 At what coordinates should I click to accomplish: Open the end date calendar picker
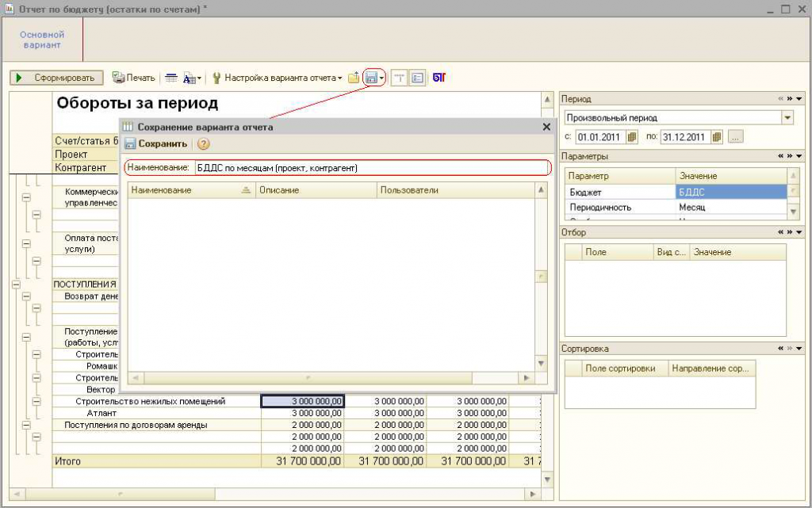[717, 136]
